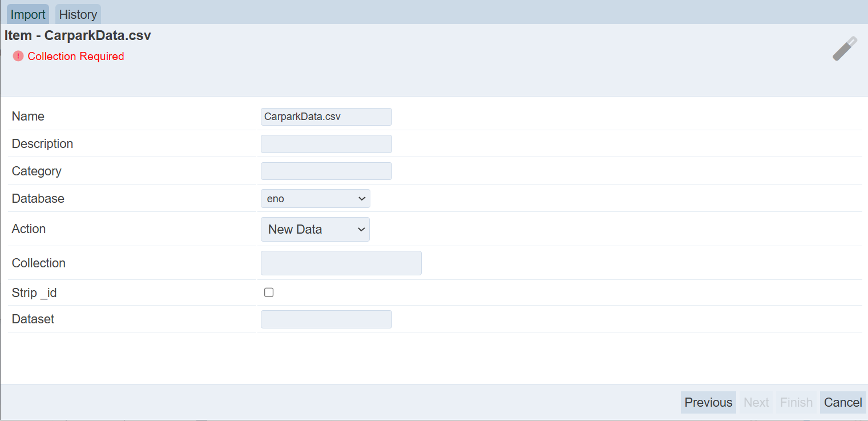Click the empty Collection input field

(341, 263)
